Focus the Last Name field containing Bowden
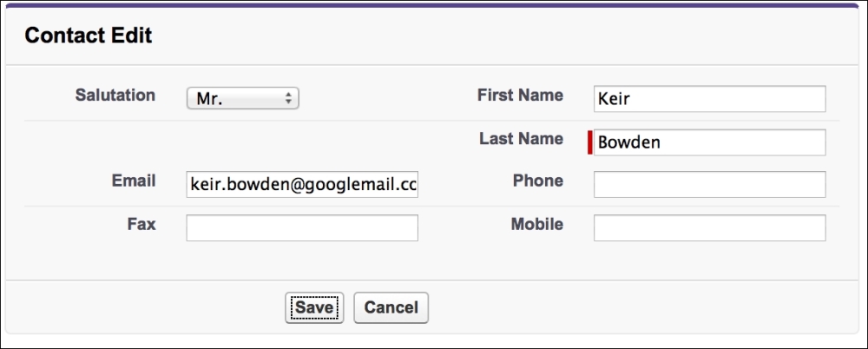Screen dimensions: 868x349 pos(709,142)
